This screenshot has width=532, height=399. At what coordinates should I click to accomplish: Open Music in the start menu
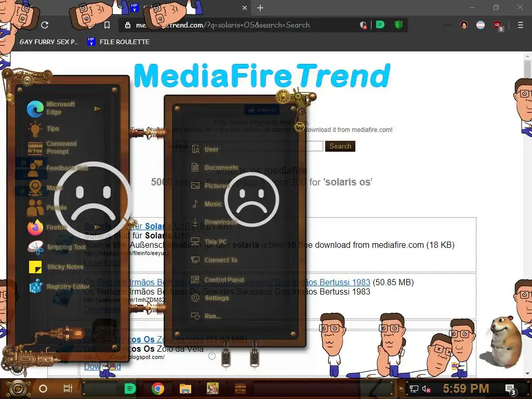pos(207,204)
